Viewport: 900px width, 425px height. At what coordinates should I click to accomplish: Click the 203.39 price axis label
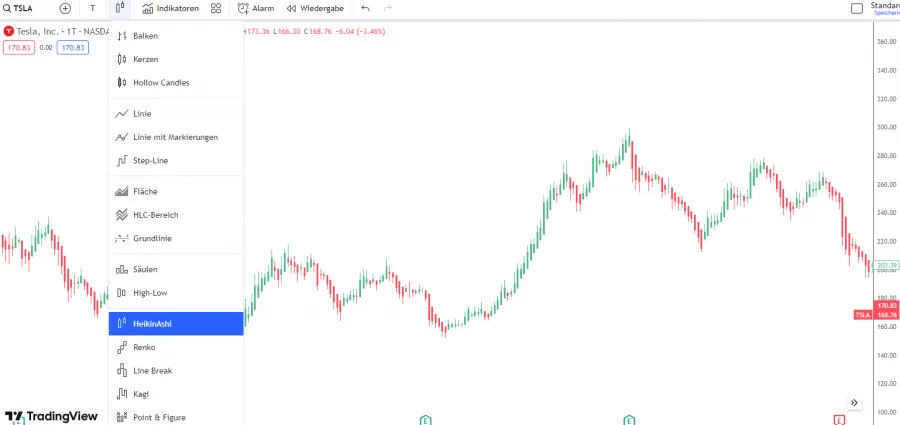[x=887, y=265]
